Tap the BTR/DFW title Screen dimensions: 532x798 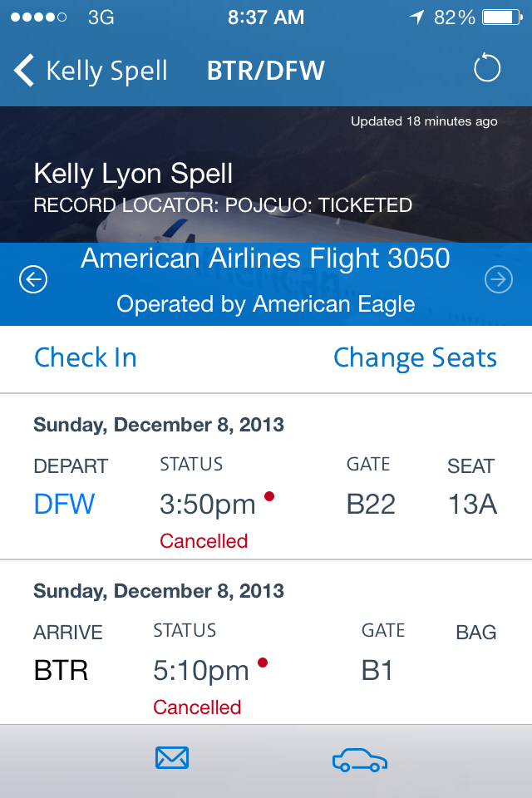click(265, 71)
